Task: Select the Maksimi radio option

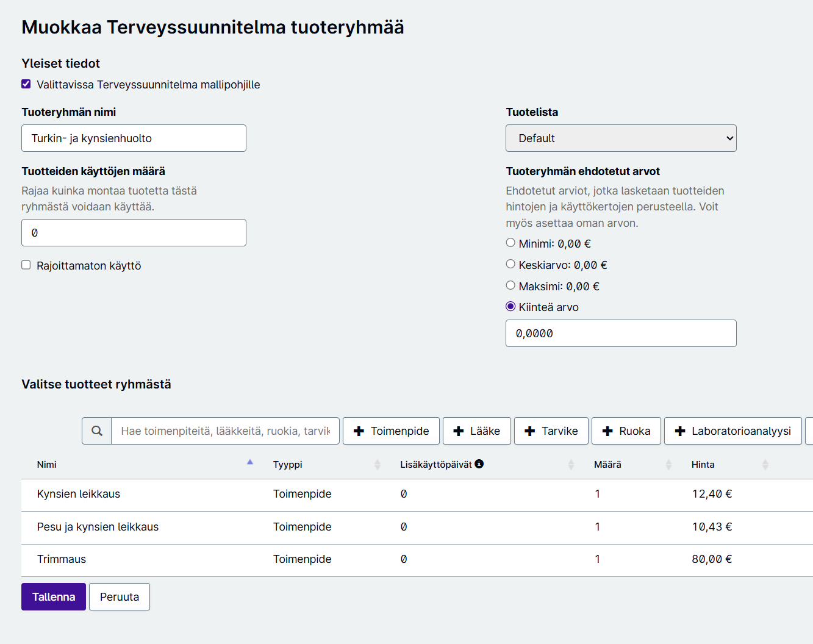Action: (x=510, y=285)
